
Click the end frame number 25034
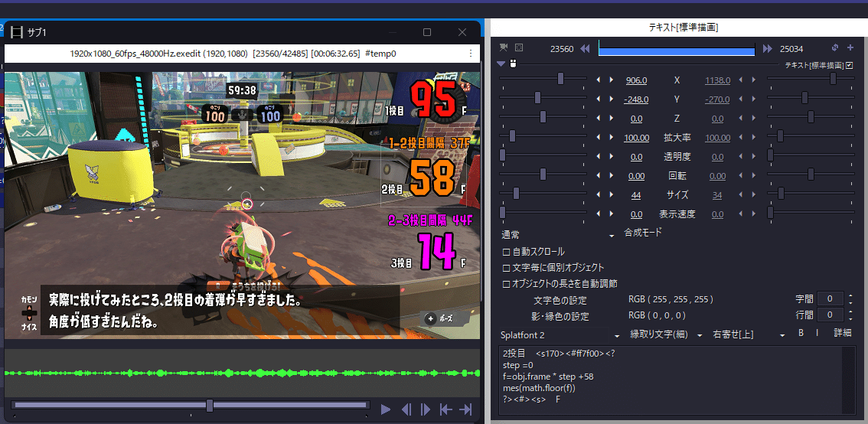pyautogui.click(x=791, y=49)
